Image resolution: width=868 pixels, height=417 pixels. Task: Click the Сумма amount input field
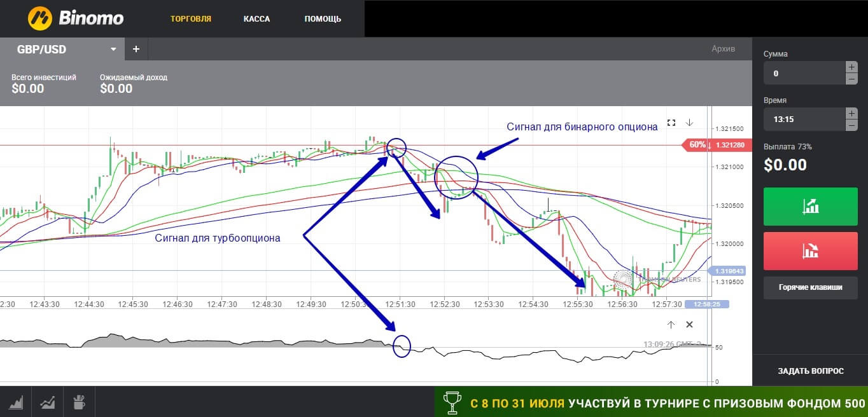tap(804, 73)
